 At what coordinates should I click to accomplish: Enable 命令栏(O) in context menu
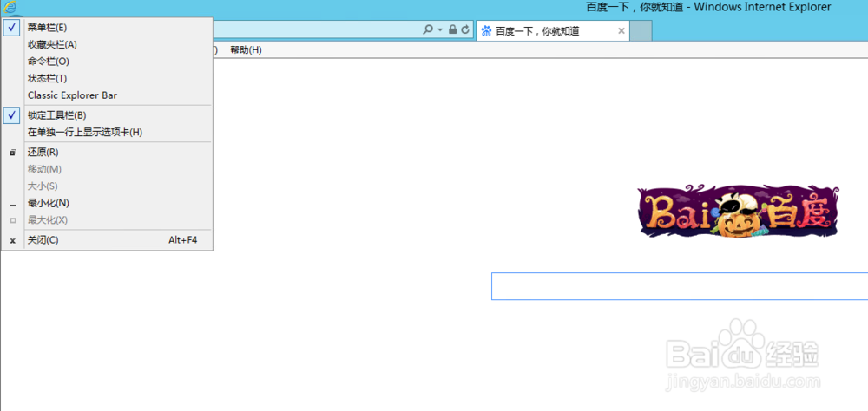(x=107, y=62)
